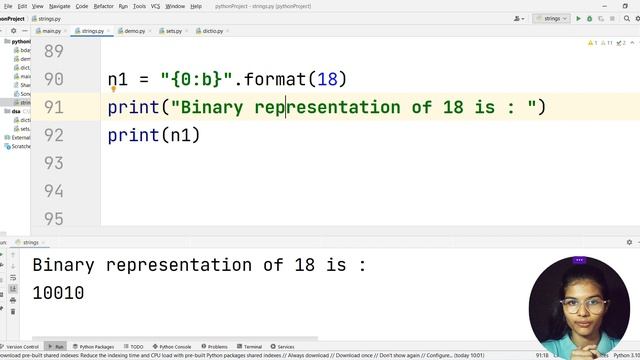Screen dimensions: 640x360
Task: Click the run console horizontal scrollbar
Action: (x=175, y=338)
